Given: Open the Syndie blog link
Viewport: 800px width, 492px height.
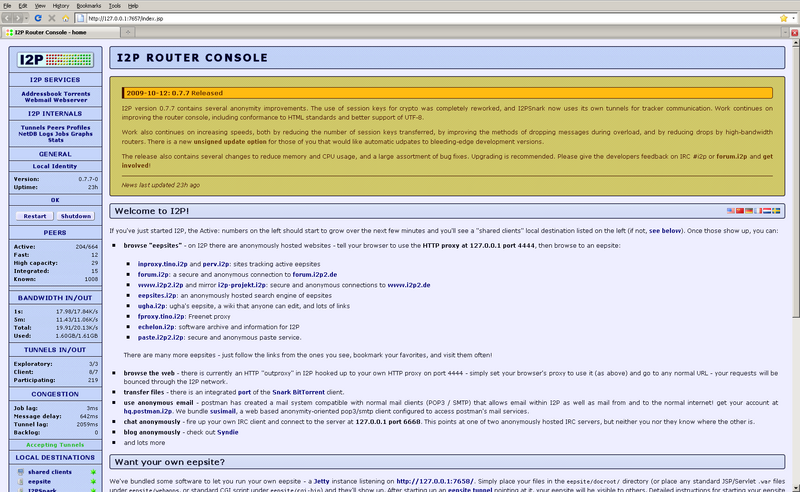Looking at the screenshot, I should click(228, 432).
